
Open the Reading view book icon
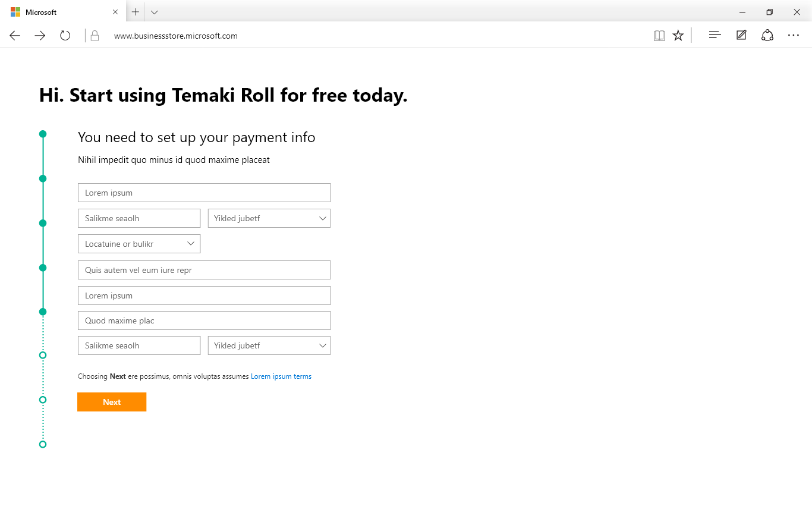(659, 36)
